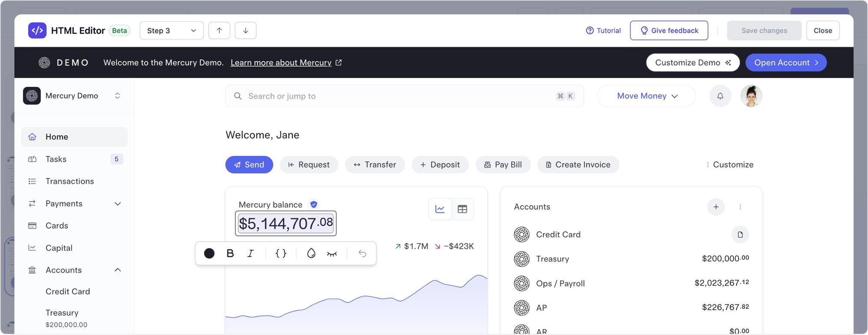The width and height of the screenshot is (868, 335).
Task: Insert variable with curly braces icon
Action: [281, 253]
